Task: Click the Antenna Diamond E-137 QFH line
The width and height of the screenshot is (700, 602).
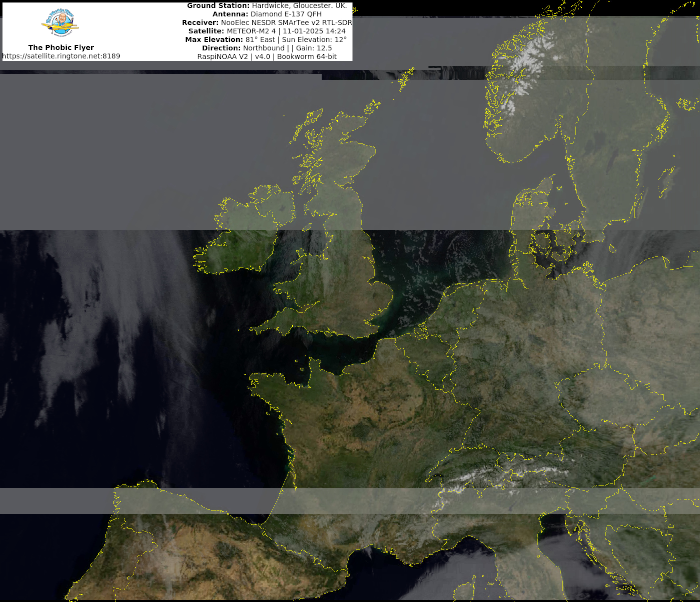Action: click(266, 14)
